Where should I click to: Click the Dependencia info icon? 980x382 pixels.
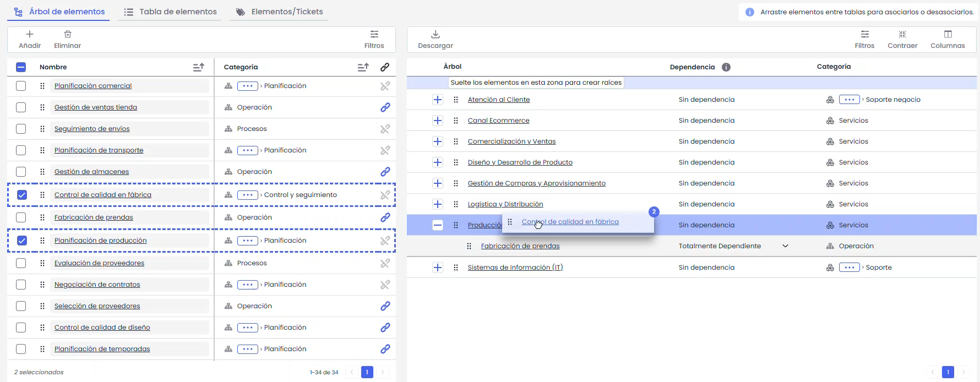[x=726, y=67]
